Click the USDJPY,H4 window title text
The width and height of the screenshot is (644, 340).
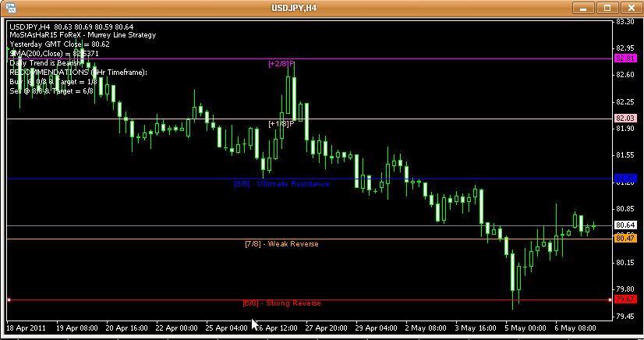pyautogui.click(x=294, y=8)
